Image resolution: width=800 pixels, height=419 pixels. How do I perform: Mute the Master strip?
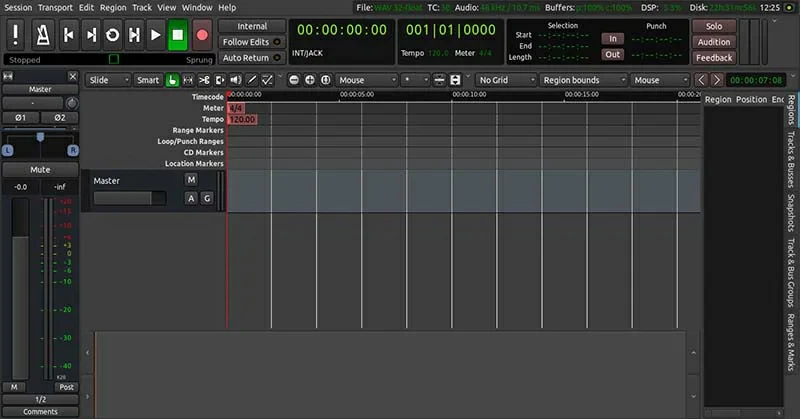pos(40,169)
